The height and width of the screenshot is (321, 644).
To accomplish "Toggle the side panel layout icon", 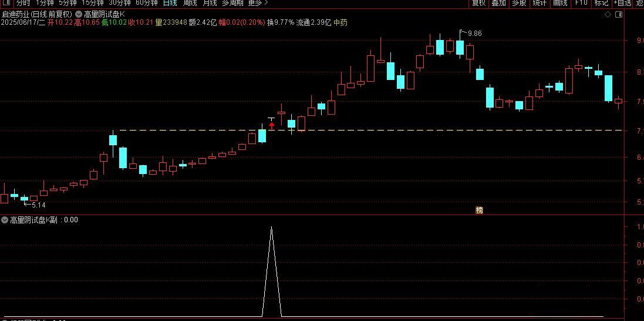I will pos(619,14).
